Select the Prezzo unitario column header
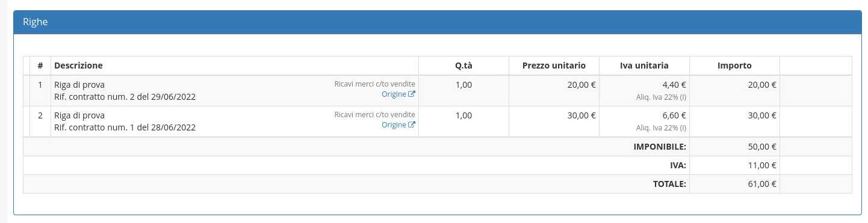This screenshot has height=223, width=868. coord(554,66)
